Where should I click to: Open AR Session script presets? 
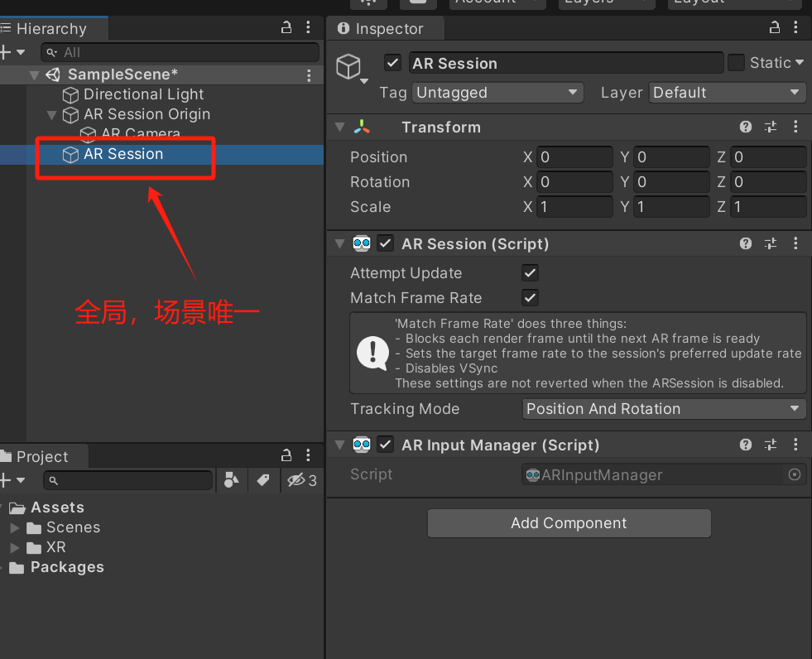[771, 243]
